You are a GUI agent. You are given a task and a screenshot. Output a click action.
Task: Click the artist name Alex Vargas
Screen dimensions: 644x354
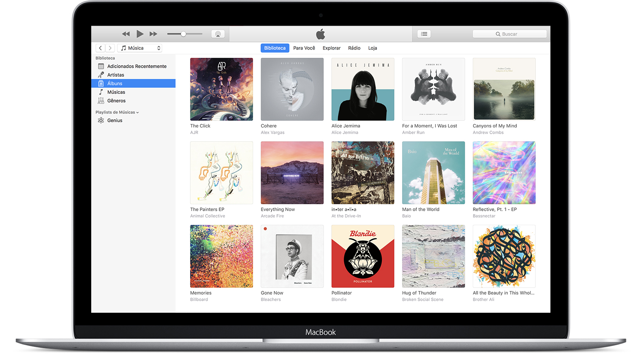point(272,132)
